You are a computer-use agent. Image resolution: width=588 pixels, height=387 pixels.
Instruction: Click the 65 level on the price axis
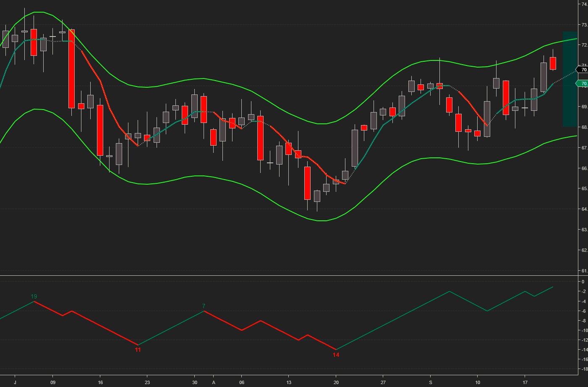point(585,188)
